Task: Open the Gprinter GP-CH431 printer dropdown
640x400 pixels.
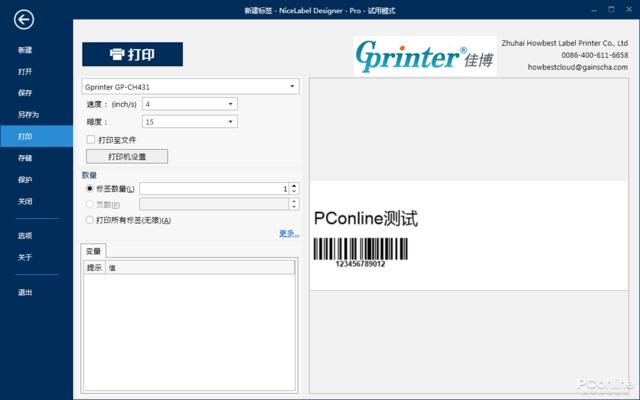Action: [190, 87]
